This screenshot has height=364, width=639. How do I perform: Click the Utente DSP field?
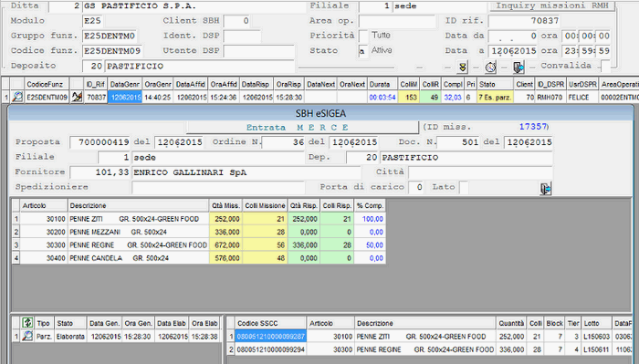(258, 51)
